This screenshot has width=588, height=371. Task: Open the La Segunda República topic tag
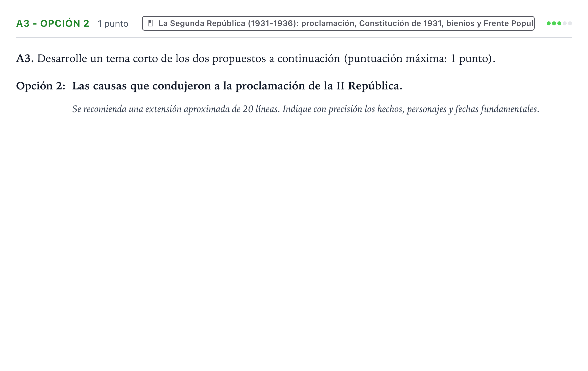[338, 23]
